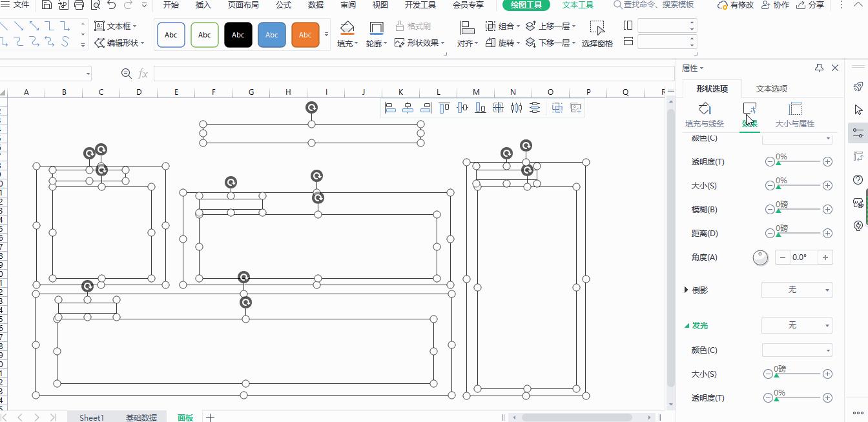Open the Fill & Line (填充与线条) panel

tap(704, 115)
